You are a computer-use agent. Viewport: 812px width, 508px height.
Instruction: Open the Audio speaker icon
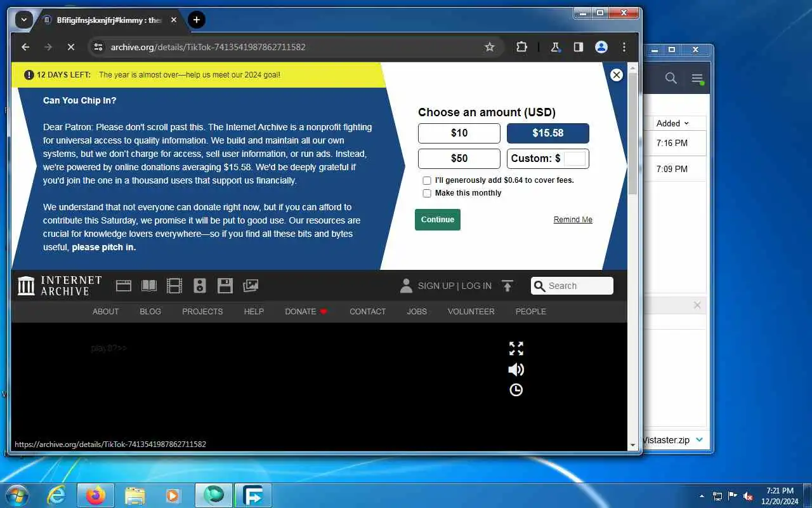coord(200,286)
